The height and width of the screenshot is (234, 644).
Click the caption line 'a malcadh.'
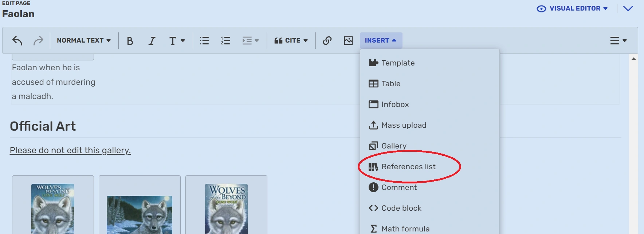32,96
